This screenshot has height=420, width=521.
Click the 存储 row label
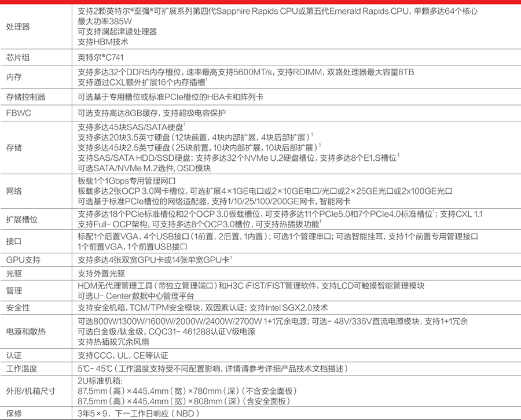click(x=14, y=148)
